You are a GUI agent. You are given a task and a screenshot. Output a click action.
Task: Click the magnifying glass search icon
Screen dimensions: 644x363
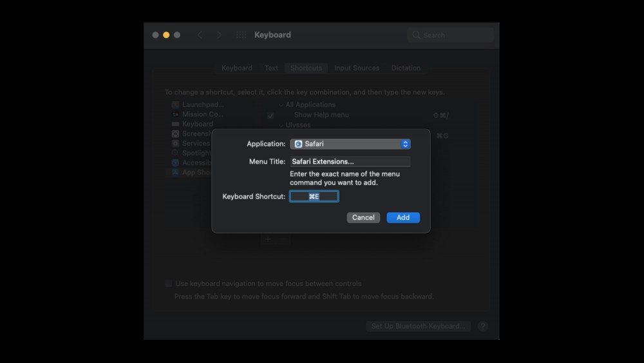click(x=416, y=35)
